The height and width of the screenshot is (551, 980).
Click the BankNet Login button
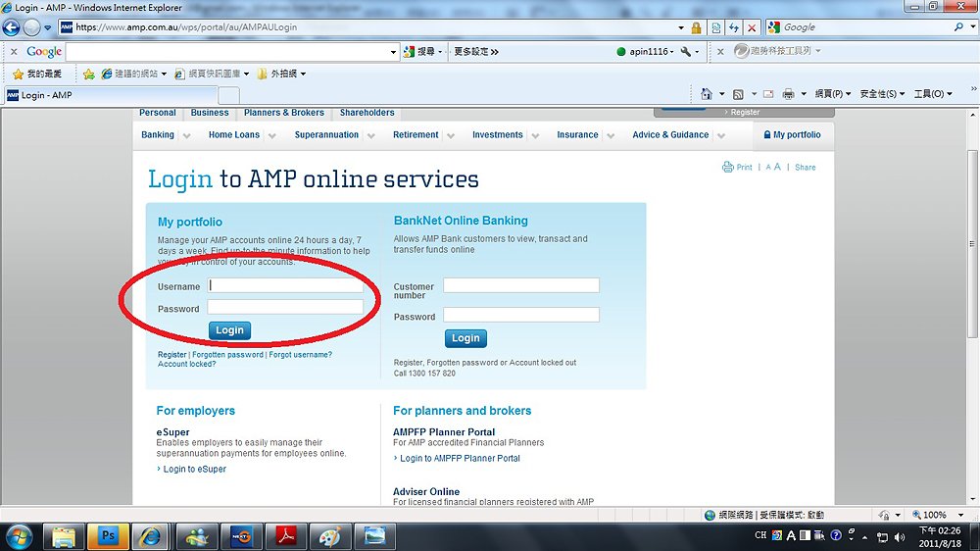pos(465,338)
